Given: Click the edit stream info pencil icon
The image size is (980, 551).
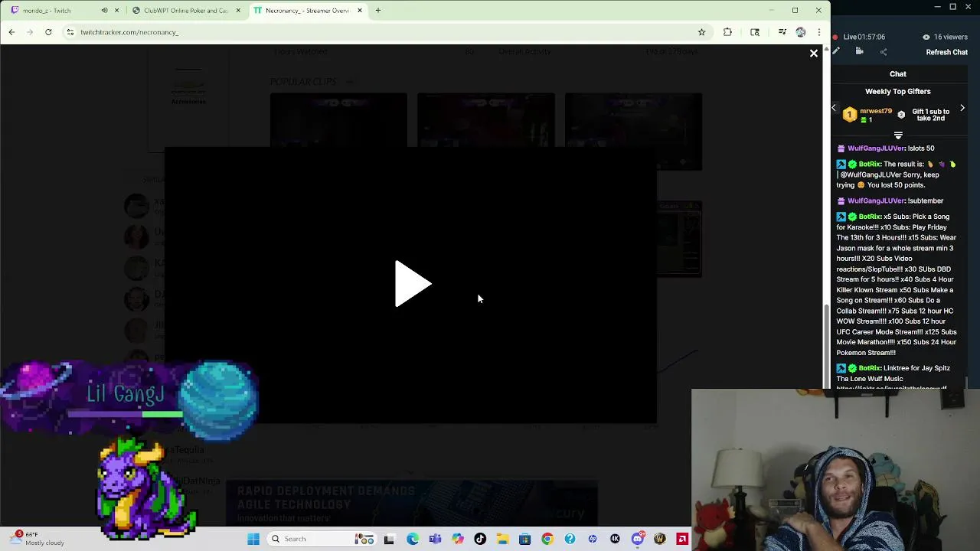Looking at the screenshot, I should [x=836, y=52].
